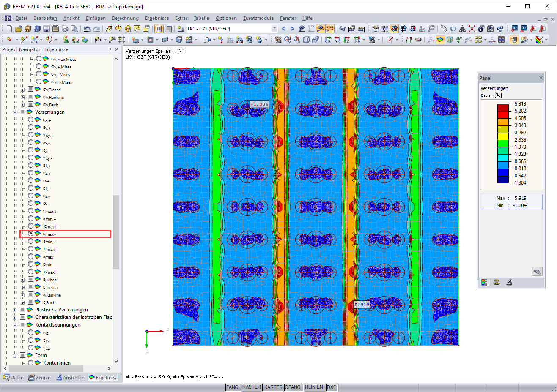Toggle the OFANG status bar button
The image size is (557, 392).
pos(293,387)
